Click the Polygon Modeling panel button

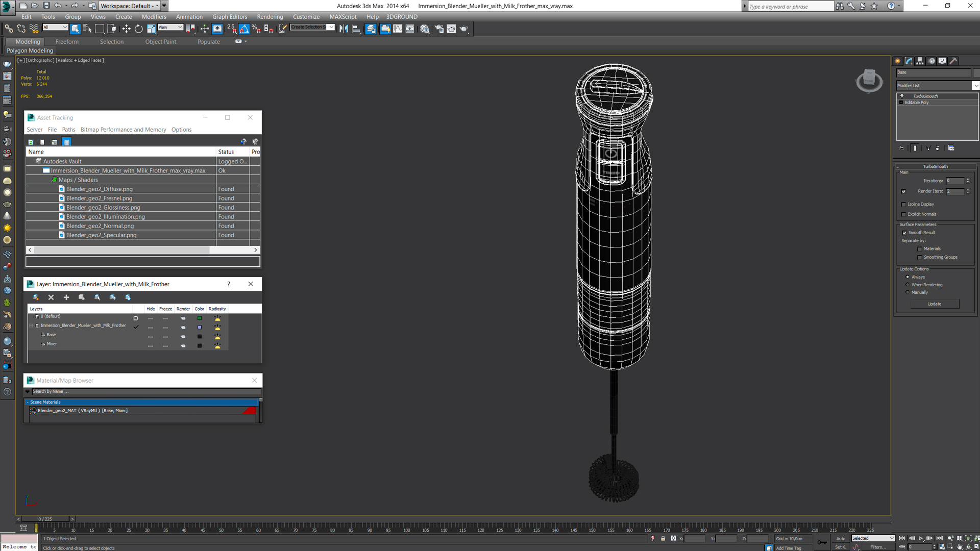[30, 51]
